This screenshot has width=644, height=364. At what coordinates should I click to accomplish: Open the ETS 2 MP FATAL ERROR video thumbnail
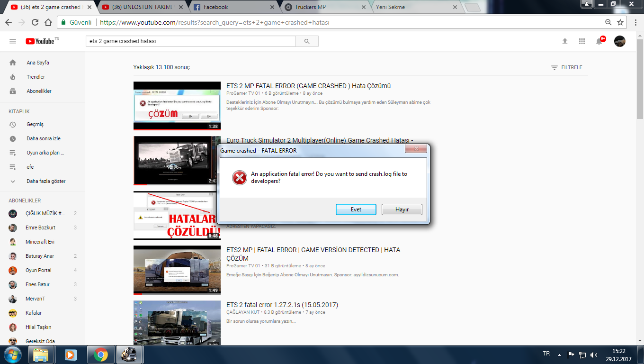[x=177, y=106]
